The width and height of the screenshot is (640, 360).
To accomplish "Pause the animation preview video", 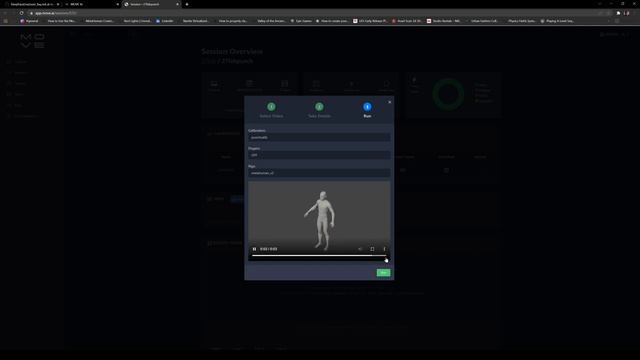I will pyautogui.click(x=254, y=249).
